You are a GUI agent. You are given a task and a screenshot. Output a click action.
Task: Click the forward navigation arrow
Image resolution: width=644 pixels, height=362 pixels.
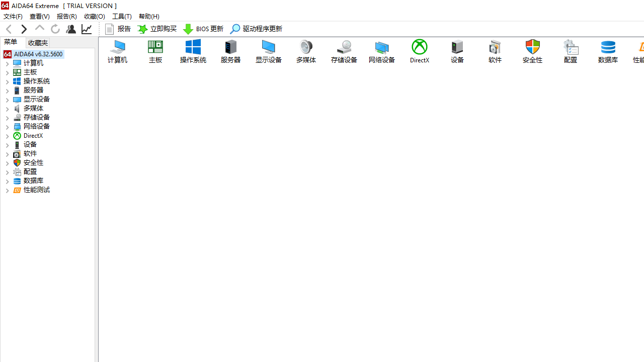[24, 29]
